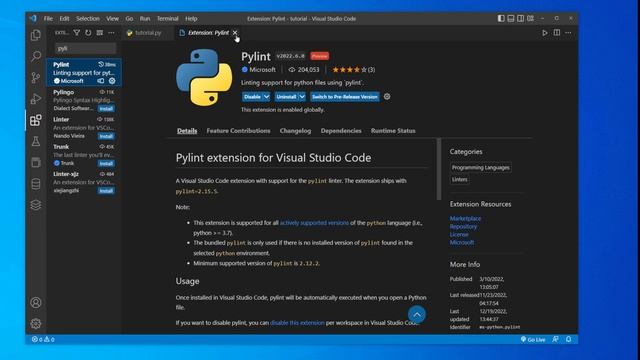The height and width of the screenshot is (360, 640).
Task: Select the Dependencies tab
Action: pyautogui.click(x=341, y=131)
